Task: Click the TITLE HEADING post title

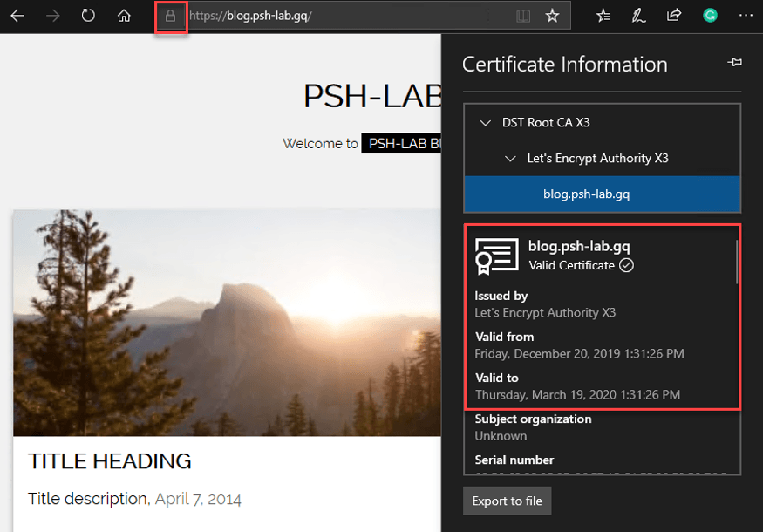Action: 110,461
